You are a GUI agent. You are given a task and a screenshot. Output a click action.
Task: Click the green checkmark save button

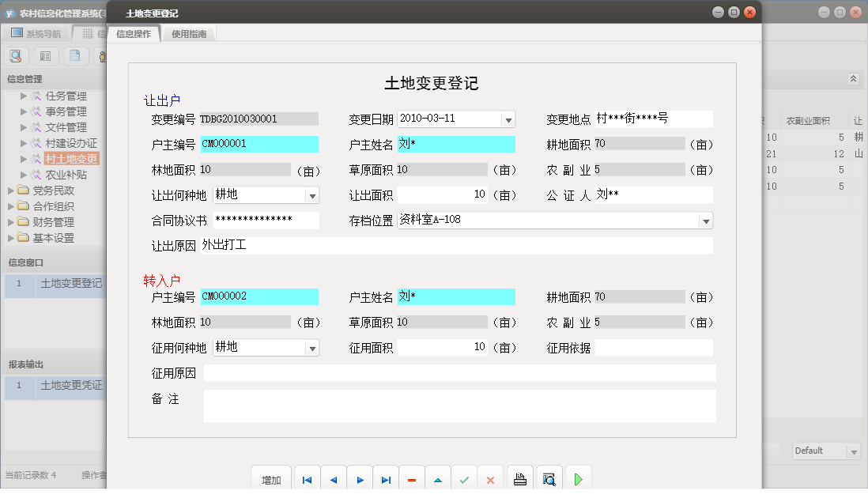[x=464, y=480]
